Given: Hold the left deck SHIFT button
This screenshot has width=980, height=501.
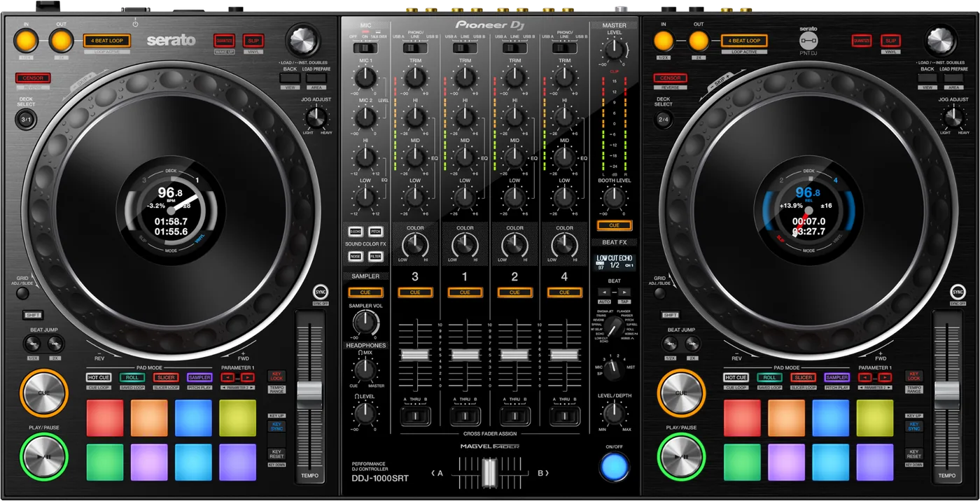Looking at the screenshot, I should click(32, 316).
